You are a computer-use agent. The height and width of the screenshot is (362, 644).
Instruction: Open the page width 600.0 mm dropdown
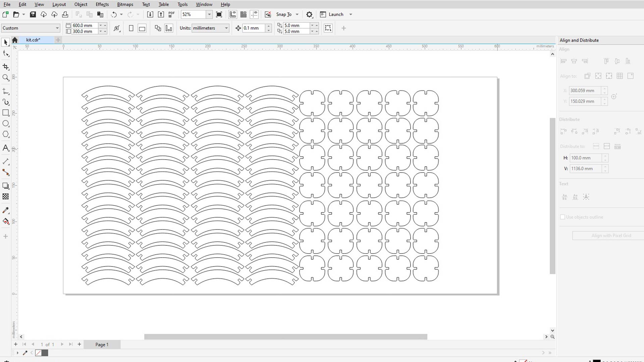click(100, 25)
